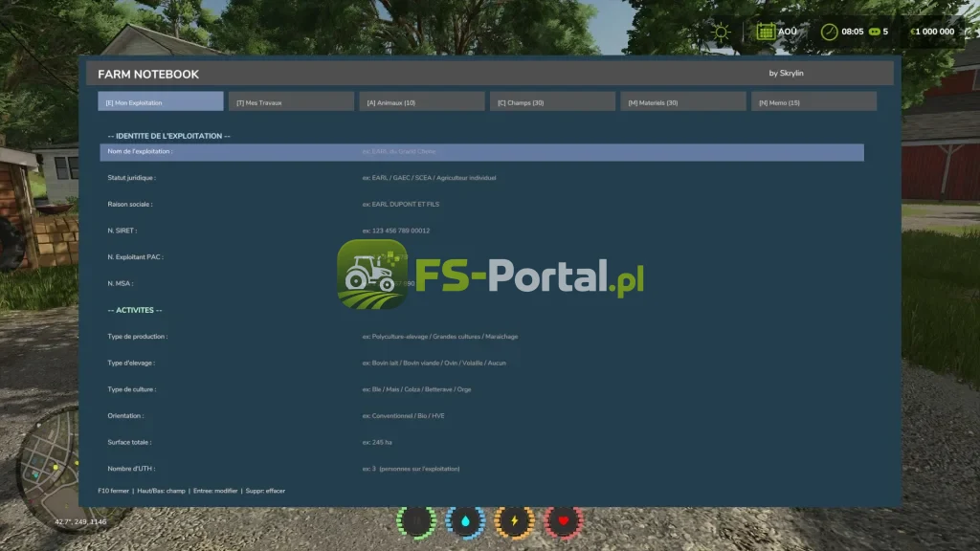980x551 pixels.
Task: Select the Nom de l'exploitation field row
Action: (x=482, y=152)
